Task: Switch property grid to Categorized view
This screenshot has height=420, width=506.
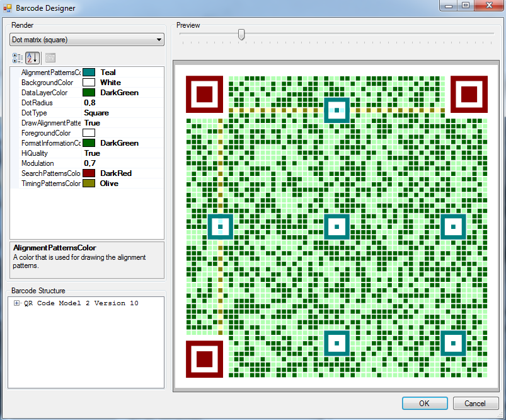Action: coord(18,58)
